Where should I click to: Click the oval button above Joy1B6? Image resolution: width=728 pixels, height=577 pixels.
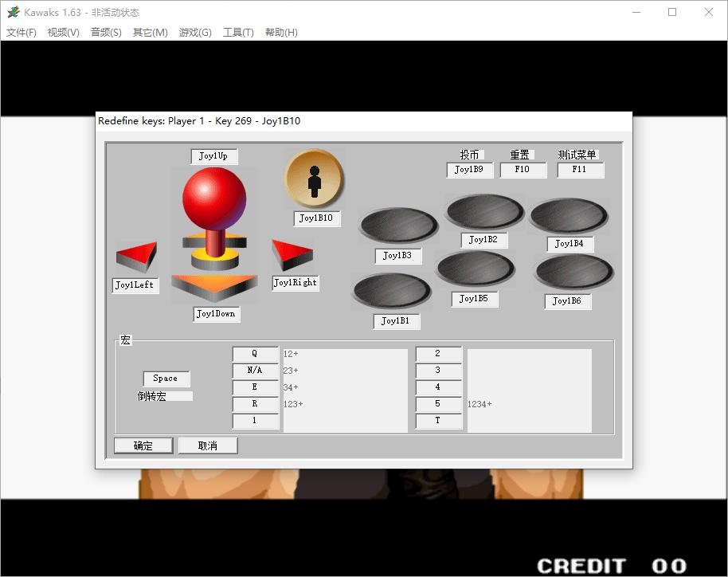coord(573,273)
